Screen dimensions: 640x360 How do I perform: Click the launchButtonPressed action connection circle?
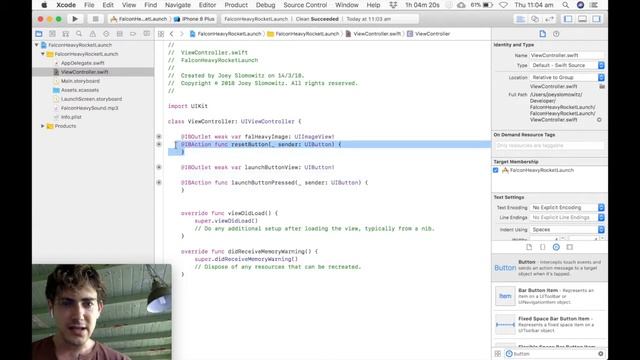pos(159,182)
